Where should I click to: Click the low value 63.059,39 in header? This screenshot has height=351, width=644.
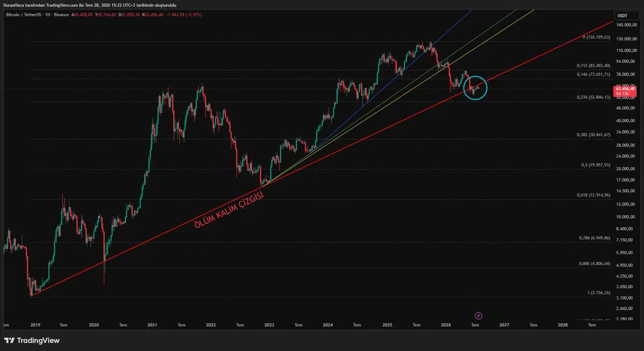130,14
